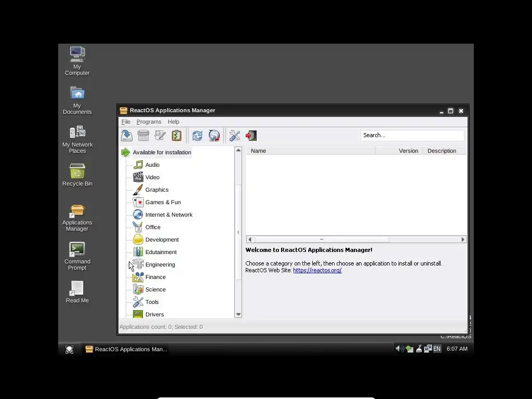The width and height of the screenshot is (532, 399).
Task: Click the Search... input field
Action: (x=412, y=135)
